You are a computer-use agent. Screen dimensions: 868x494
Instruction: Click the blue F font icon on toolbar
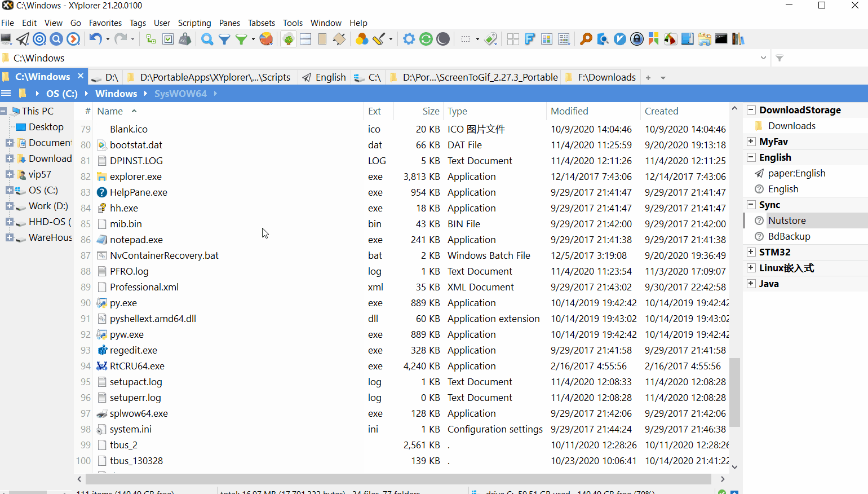click(530, 39)
